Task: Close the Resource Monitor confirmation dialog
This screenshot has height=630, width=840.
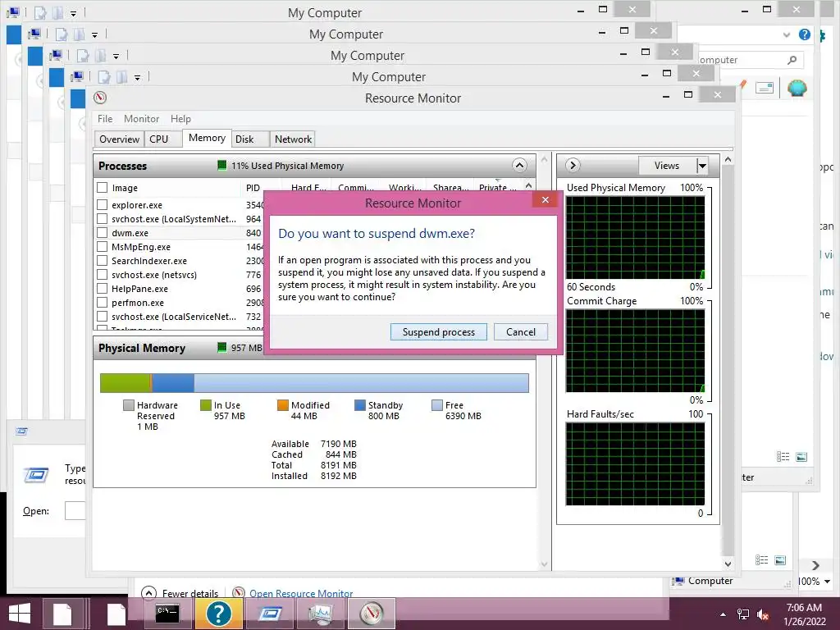Action: click(545, 200)
